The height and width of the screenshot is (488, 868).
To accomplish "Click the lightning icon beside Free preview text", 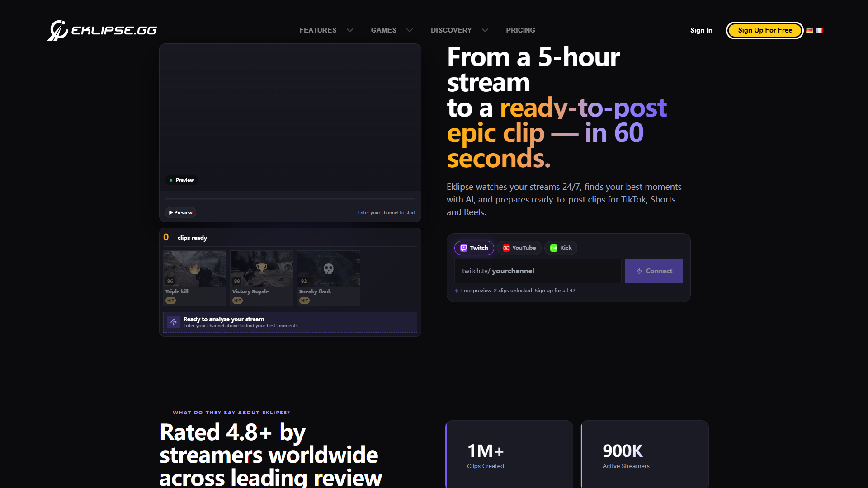I will point(457,291).
